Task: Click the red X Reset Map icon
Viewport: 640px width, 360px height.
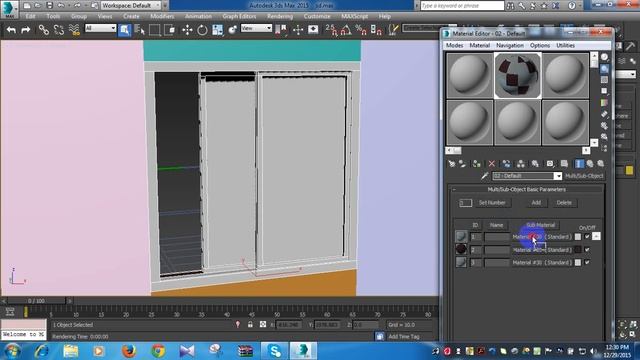Action: (491, 164)
